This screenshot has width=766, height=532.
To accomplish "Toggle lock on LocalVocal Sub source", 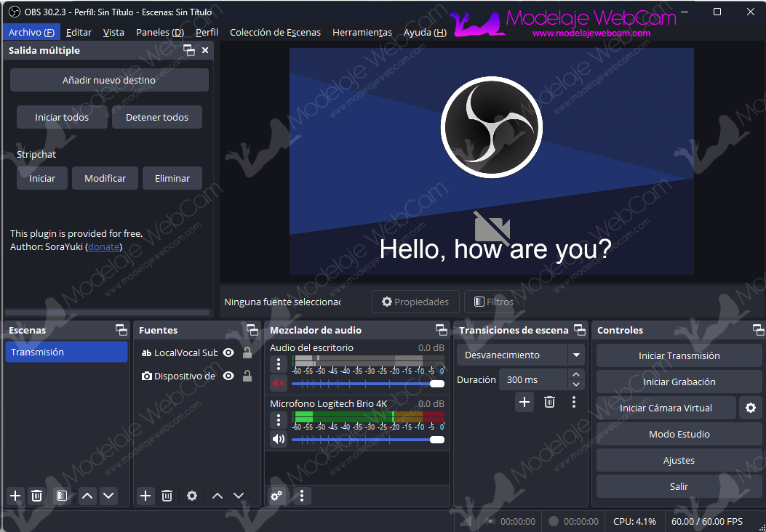I will click(247, 352).
